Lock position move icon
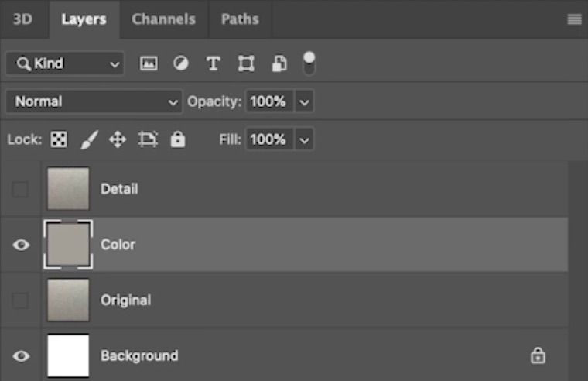Image resolution: width=588 pixels, height=381 pixels. coord(118,139)
